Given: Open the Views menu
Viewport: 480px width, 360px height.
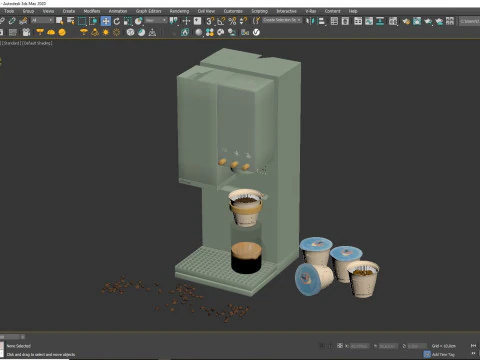Looking at the screenshot, I should click(x=48, y=11).
